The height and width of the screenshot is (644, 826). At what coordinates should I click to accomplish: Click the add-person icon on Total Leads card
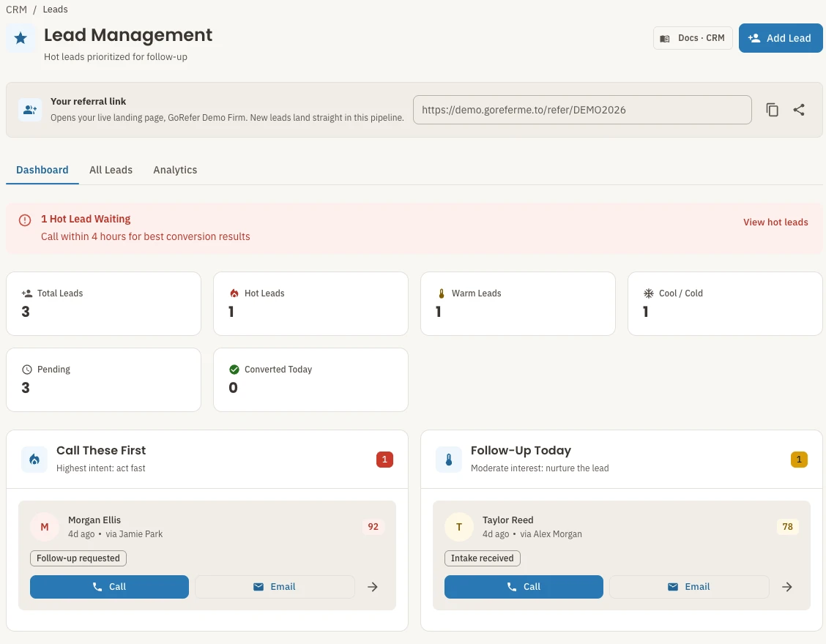coord(27,293)
